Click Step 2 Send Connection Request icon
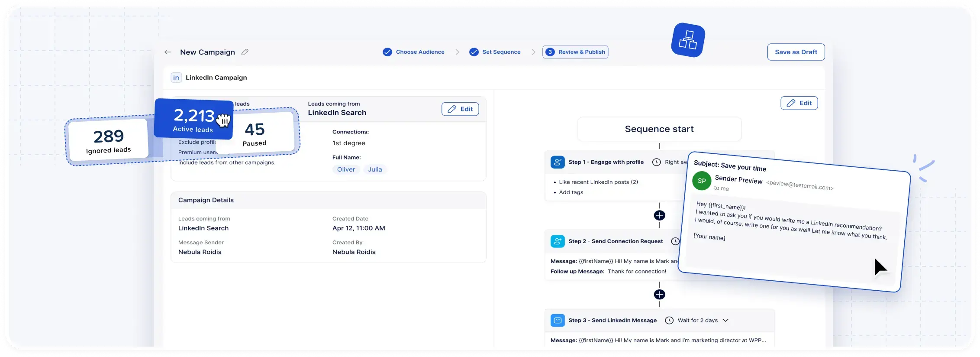The image size is (980, 357). [558, 241]
